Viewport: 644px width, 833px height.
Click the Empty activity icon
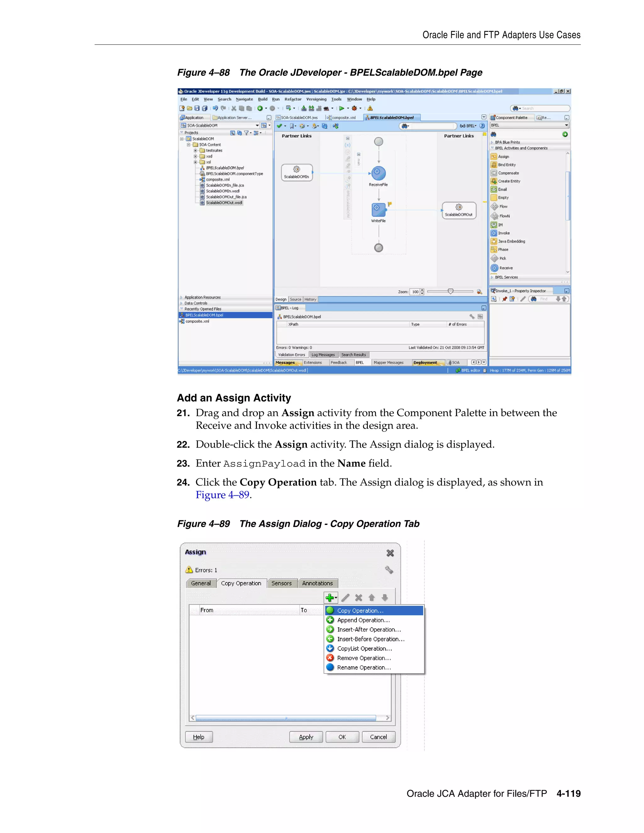click(494, 198)
